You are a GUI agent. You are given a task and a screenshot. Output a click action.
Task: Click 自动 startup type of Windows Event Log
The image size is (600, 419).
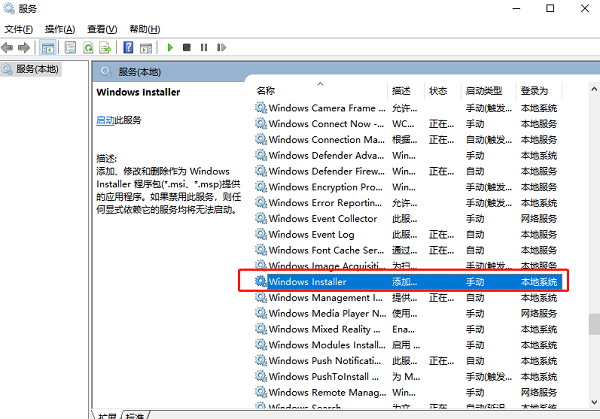click(x=475, y=235)
